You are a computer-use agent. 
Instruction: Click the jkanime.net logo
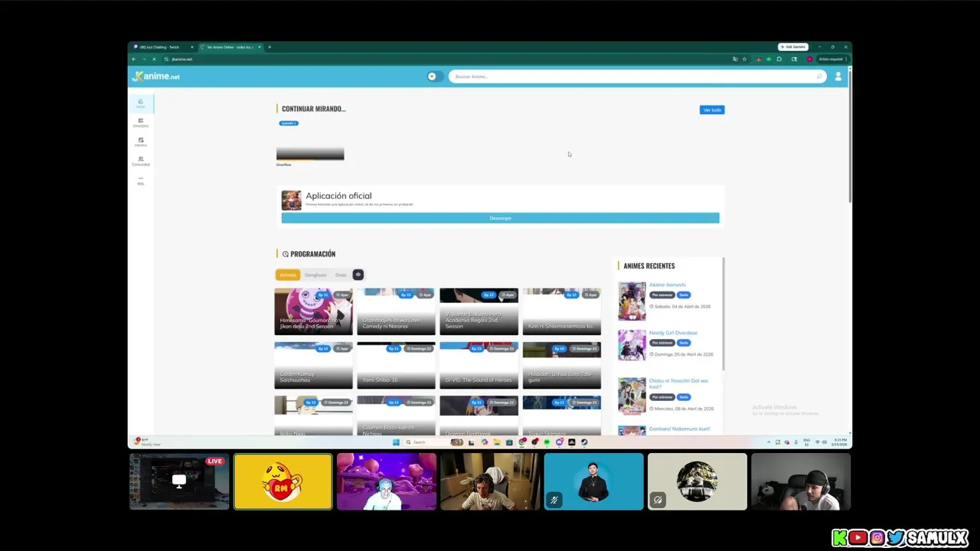(x=156, y=76)
